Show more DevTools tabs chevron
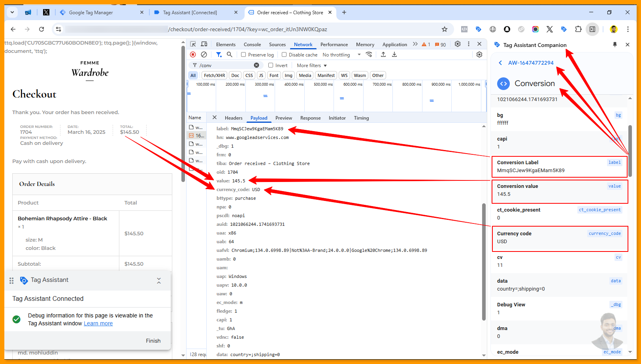Screen dimensions: 641x364 [x=415, y=44]
